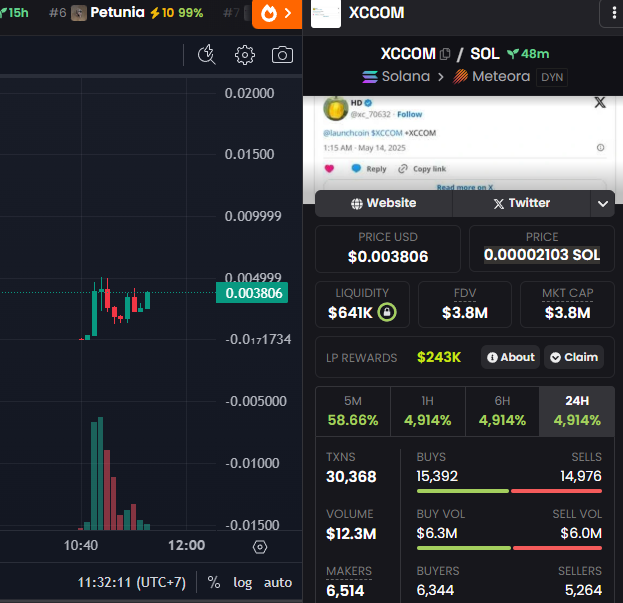Toggle percentage scale on chart
The width and height of the screenshot is (623, 603).
(x=214, y=582)
